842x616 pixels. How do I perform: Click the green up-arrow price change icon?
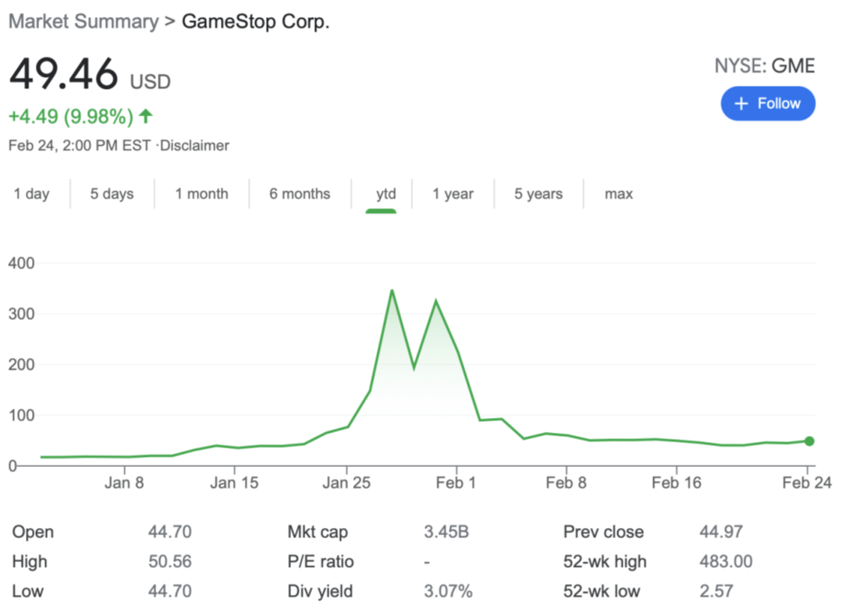[x=146, y=116]
